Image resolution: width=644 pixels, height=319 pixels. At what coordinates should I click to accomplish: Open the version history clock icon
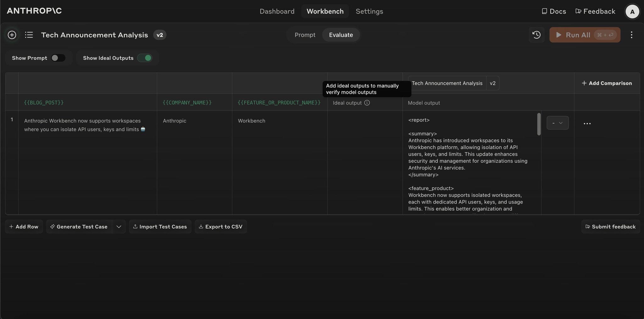tap(536, 35)
